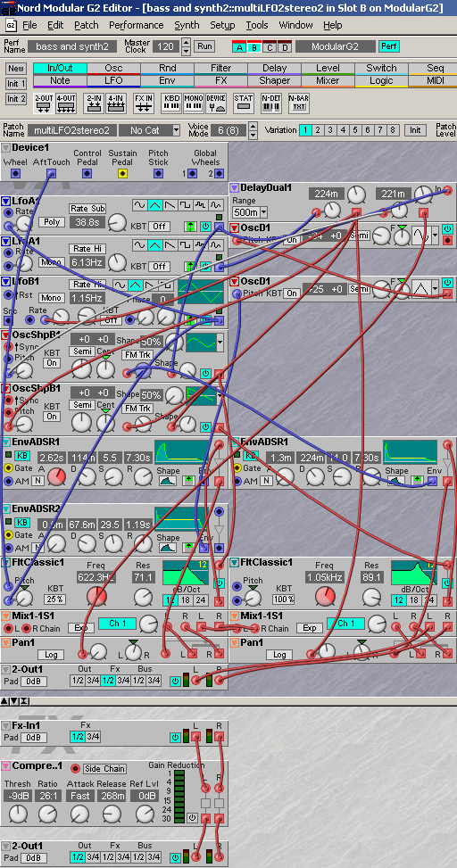
Task: Click the Compressor Ratio knob
Action: [47, 814]
